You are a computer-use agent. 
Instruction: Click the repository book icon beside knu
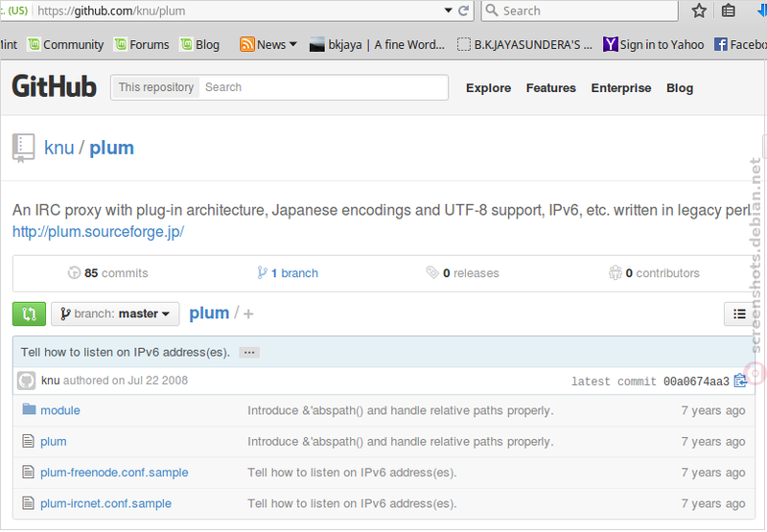(x=23, y=149)
